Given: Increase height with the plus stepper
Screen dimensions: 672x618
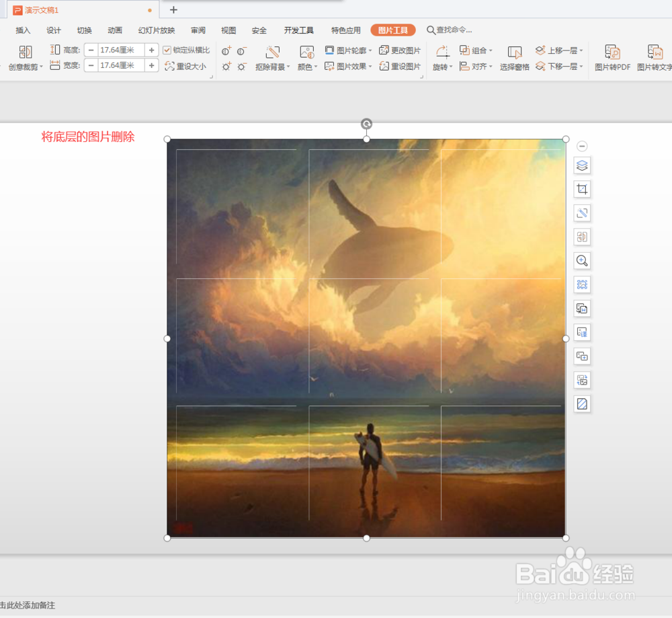Looking at the screenshot, I should click(151, 50).
